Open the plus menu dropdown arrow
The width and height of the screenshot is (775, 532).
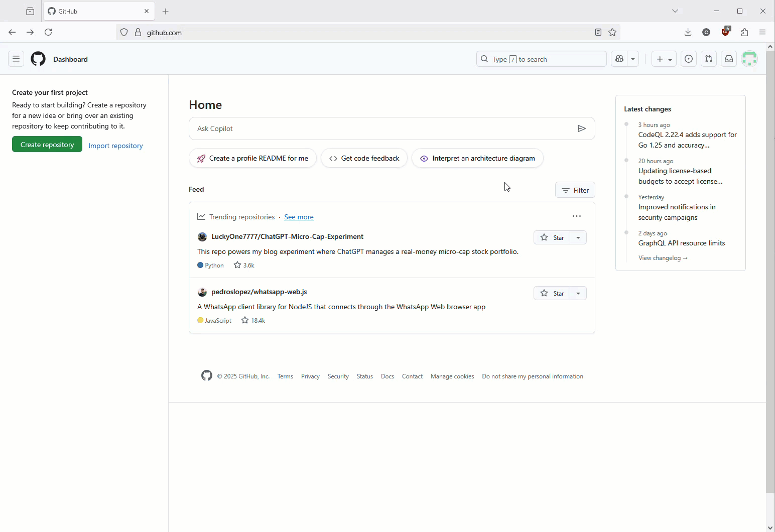(x=670, y=59)
